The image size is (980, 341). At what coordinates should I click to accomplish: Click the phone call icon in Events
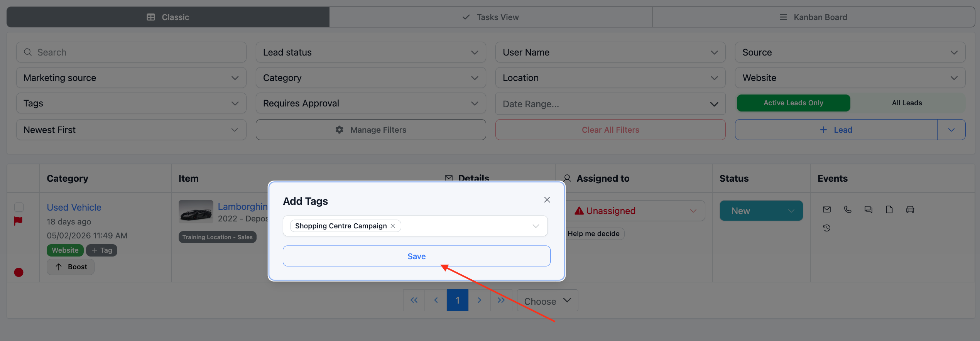click(847, 209)
